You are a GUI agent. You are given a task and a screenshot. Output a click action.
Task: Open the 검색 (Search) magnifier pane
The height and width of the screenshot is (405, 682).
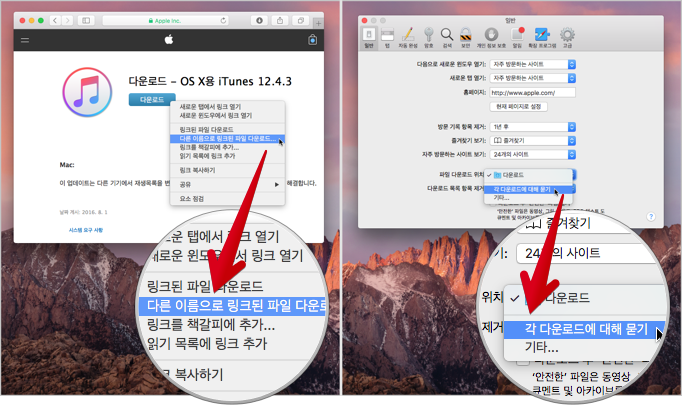[447, 37]
